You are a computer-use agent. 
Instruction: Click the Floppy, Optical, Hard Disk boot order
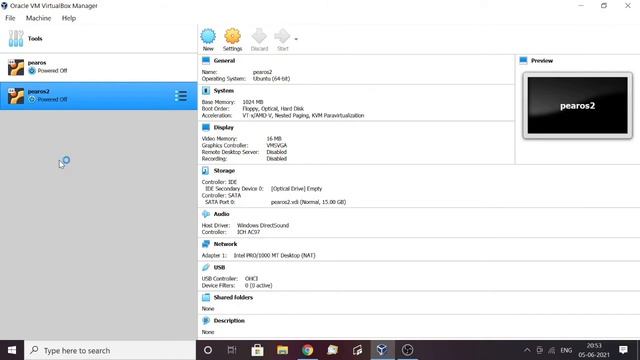[x=273, y=109]
